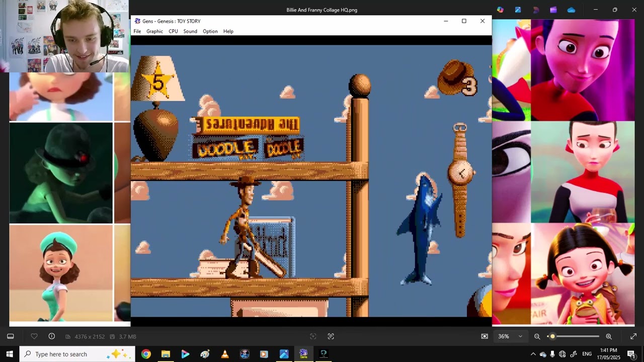Open the Sound menu in Gens

point(190,31)
